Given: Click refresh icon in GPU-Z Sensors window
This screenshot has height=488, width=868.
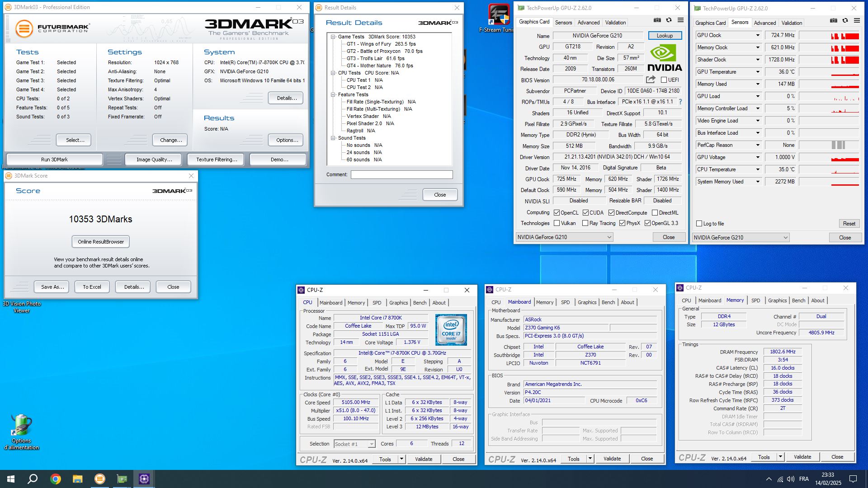Looking at the screenshot, I should [845, 21].
